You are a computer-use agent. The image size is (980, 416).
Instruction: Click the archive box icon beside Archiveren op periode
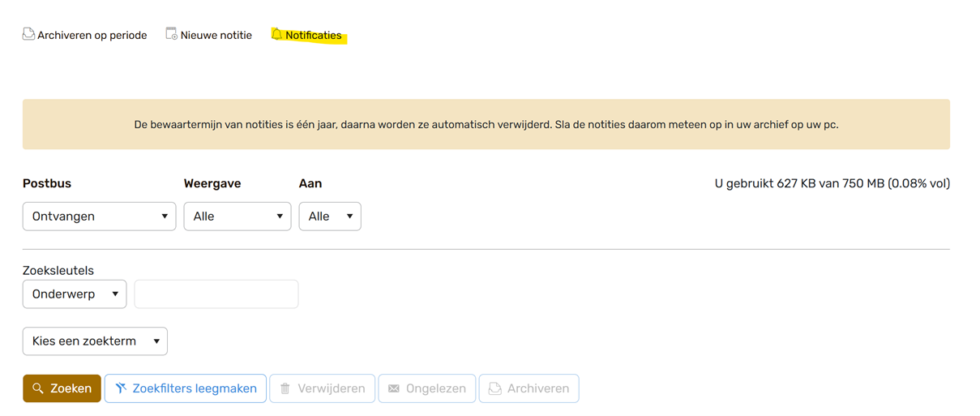point(28,34)
